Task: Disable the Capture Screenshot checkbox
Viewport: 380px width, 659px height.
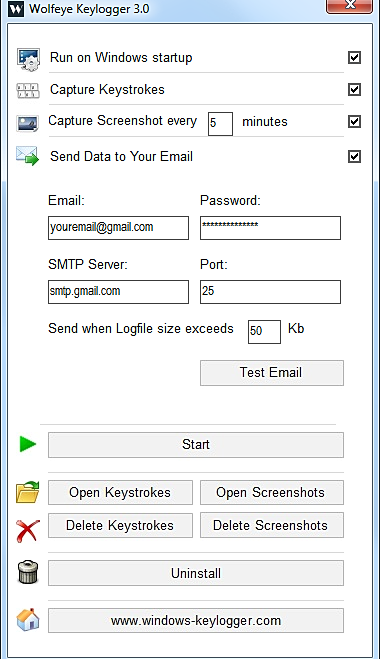Action: (x=354, y=121)
